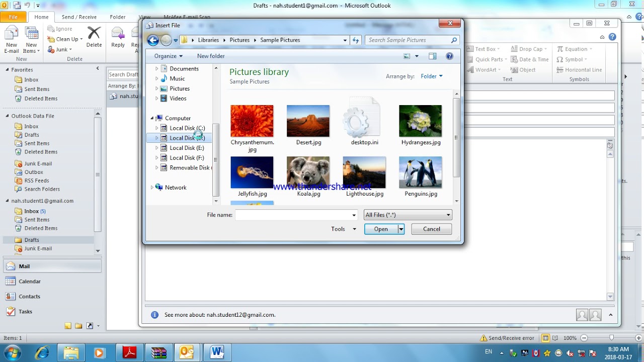The width and height of the screenshot is (644, 362).
Task: Click Pictures in the address breadcrumb
Action: click(x=239, y=40)
